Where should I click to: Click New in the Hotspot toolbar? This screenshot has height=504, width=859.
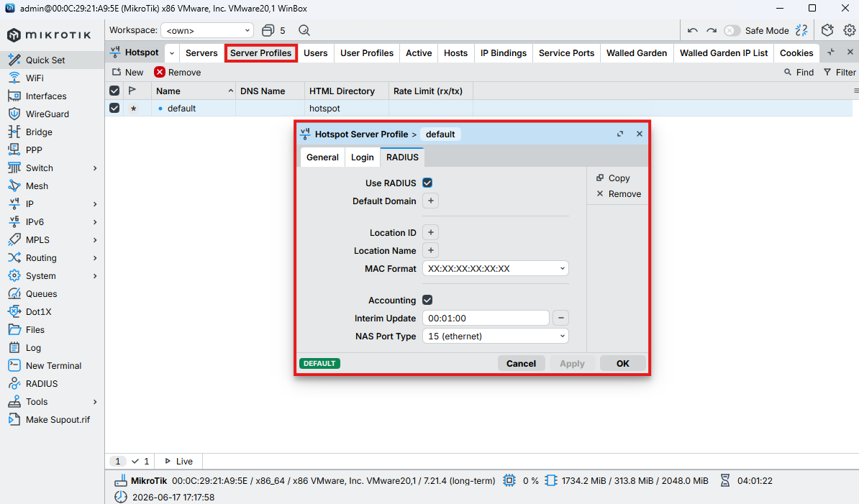tap(127, 72)
